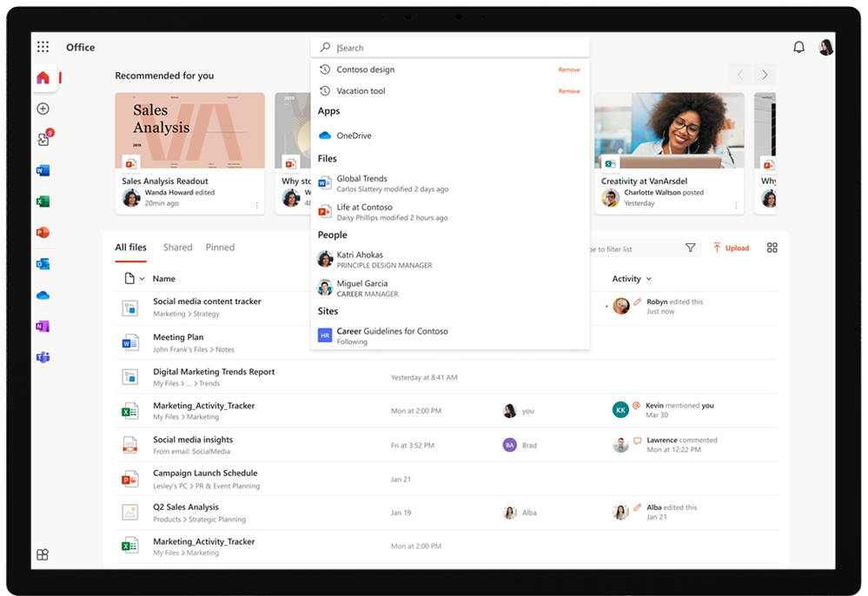The height and width of the screenshot is (596, 868).
Task: Launch Excel from the sidebar
Action: point(43,202)
